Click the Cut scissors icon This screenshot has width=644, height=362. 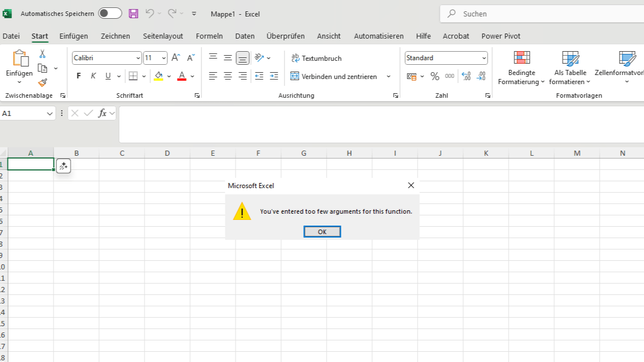click(42, 54)
